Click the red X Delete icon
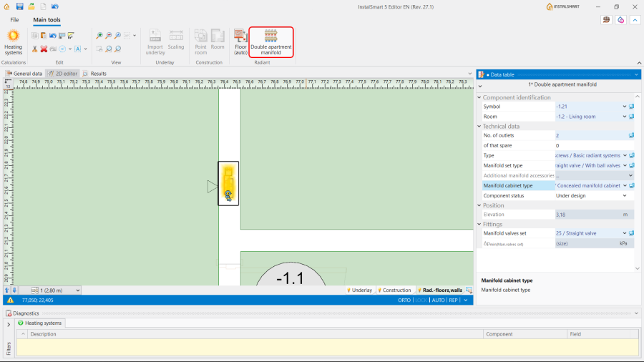644x362 pixels. pos(44,49)
